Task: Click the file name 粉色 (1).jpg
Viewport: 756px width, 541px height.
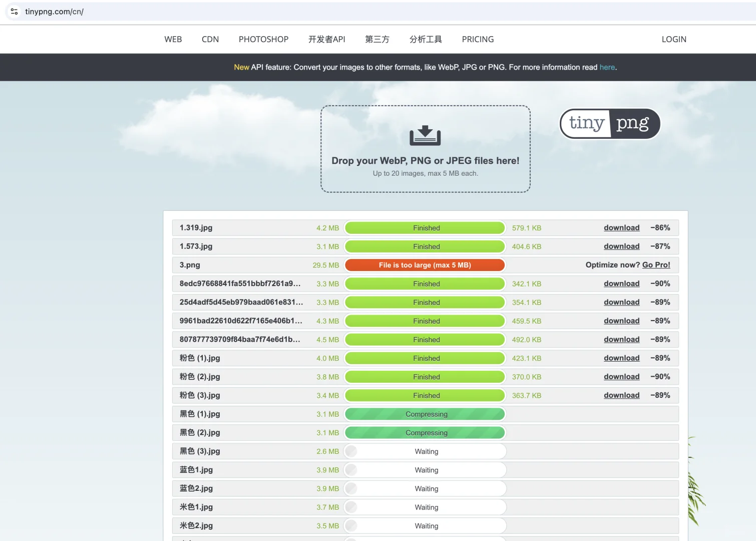Action: click(x=200, y=358)
